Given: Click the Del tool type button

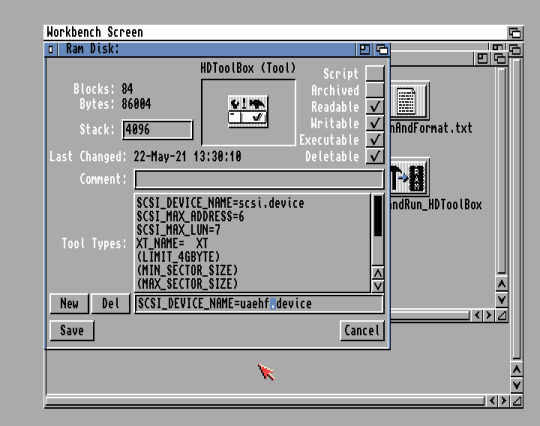Looking at the screenshot, I should point(111,304).
